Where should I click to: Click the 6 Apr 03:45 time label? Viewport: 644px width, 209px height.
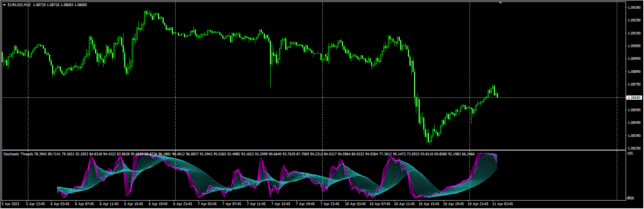click(x=60, y=204)
